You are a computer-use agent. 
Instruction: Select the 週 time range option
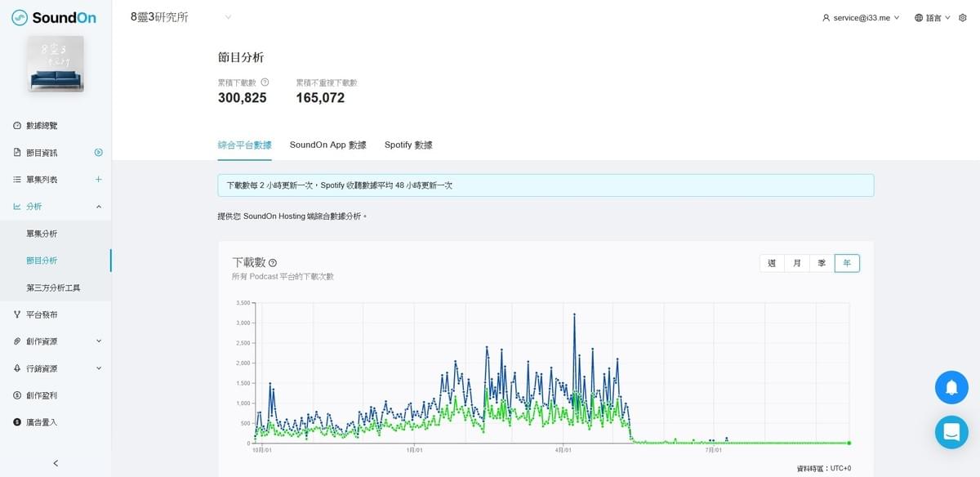(x=772, y=263)
